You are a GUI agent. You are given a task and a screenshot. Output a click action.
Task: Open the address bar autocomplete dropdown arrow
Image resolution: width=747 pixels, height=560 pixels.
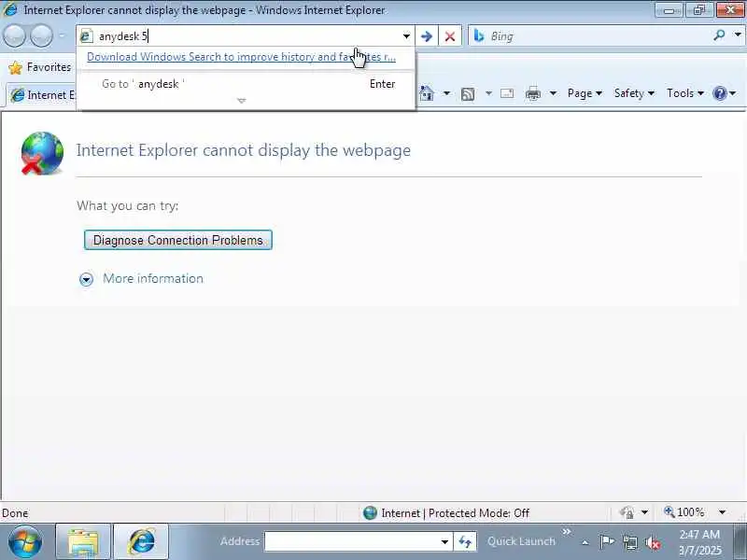click(406, 35)
